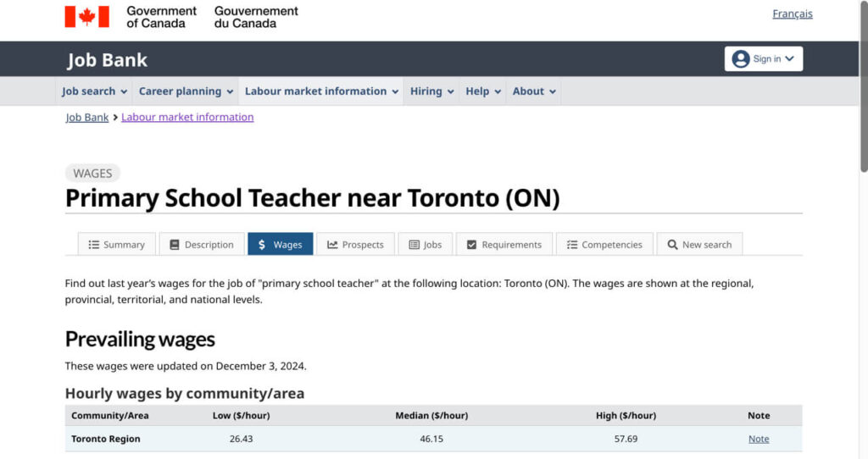Select the Wages tab

(x=280, y=245)
